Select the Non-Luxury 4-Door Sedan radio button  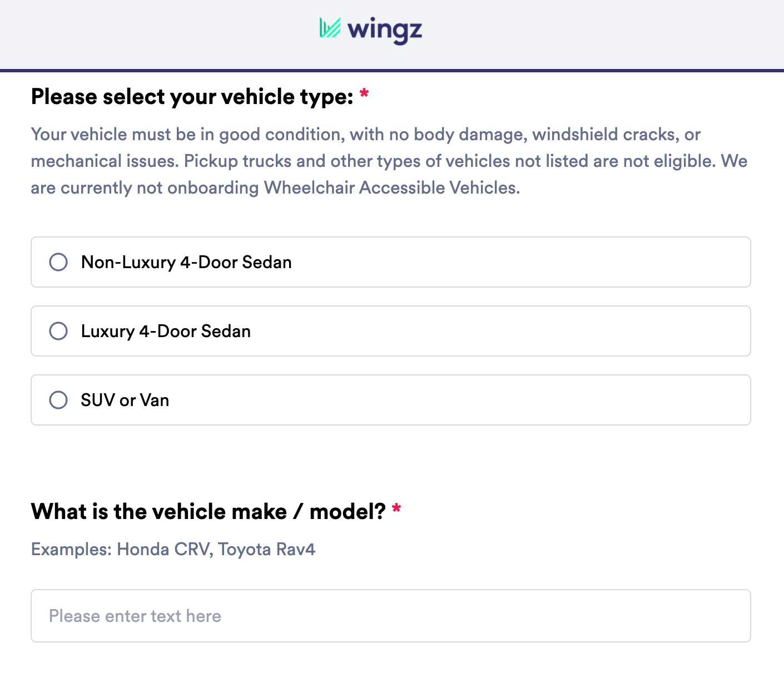click(58, 262)
